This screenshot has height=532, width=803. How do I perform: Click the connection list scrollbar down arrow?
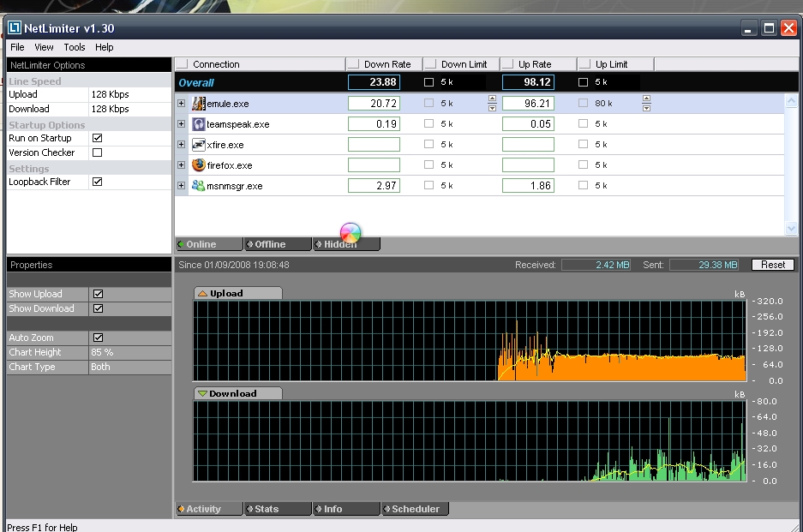(x=791, y=228)
